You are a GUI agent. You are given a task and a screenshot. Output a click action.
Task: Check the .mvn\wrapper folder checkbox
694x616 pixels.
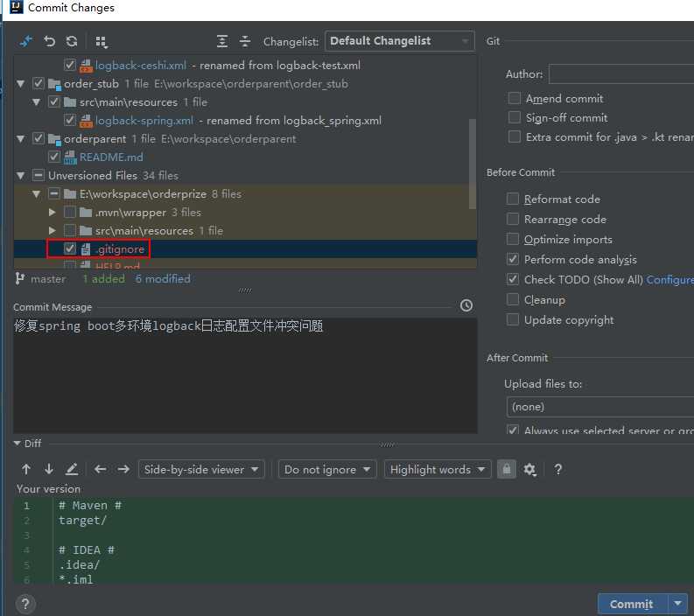[70, 212]
